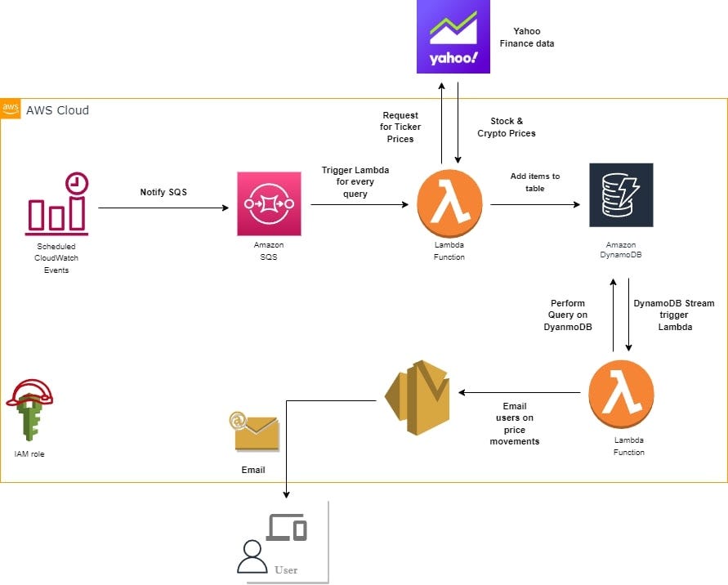Screen dimensions: 728x585
Task: Click the AWS Cloud title text
Action: [57, 110]
